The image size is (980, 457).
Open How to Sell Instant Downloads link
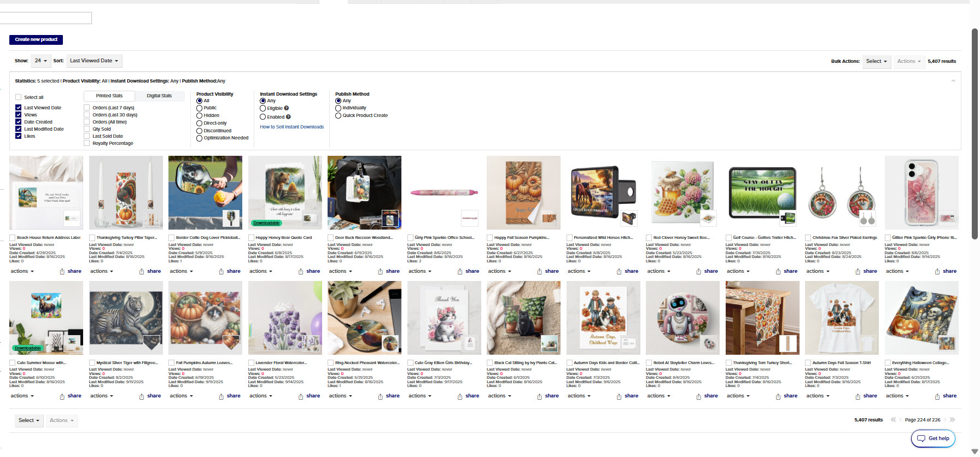pyautogui.click(x=292, y=127)
